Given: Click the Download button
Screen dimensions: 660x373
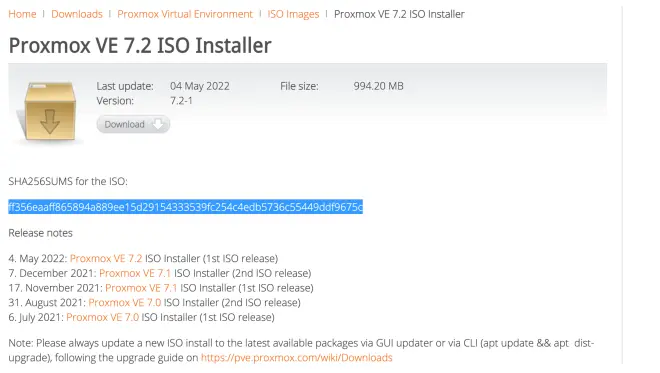Looking at the screenshot, I should 133,124.
